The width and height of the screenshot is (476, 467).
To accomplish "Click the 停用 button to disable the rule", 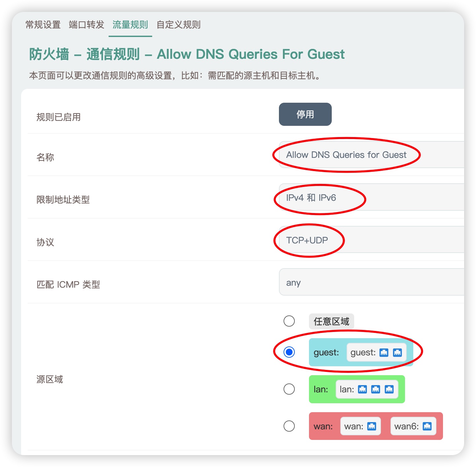I will pyautogui.click(x=305, y=114).
